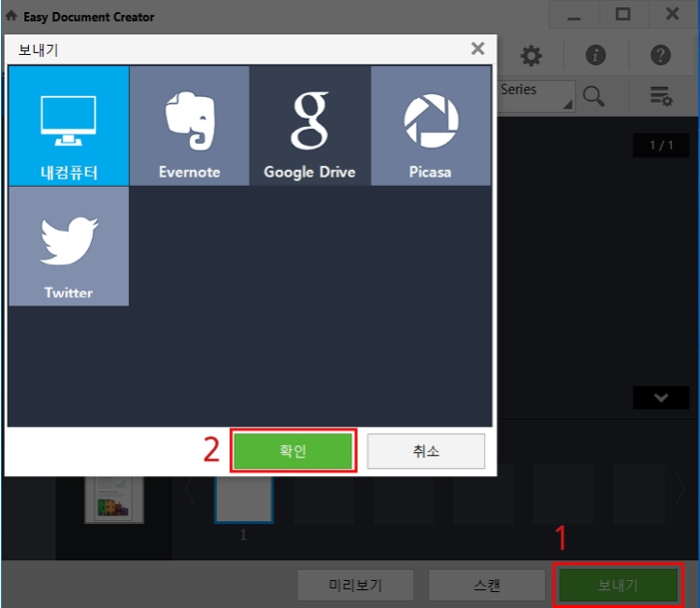Screen dimensions: 700x608
Task: Expand the down chevron panel button
Action: click(661, 397)
